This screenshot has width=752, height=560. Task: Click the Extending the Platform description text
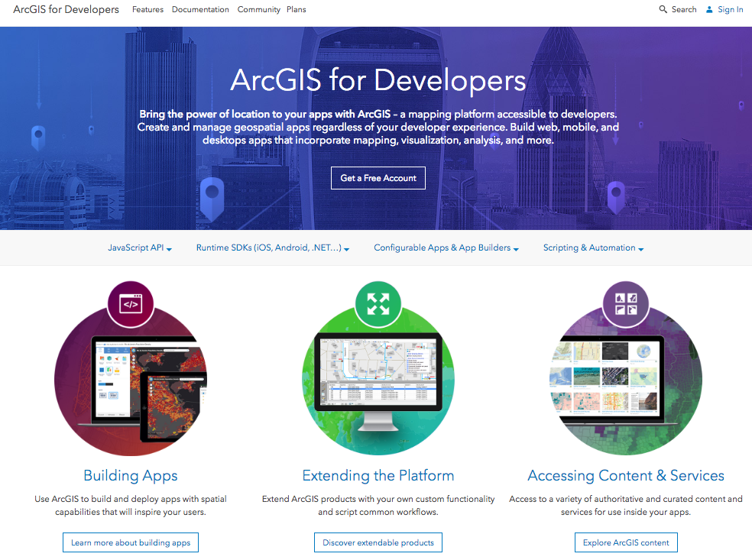point(378,505)
